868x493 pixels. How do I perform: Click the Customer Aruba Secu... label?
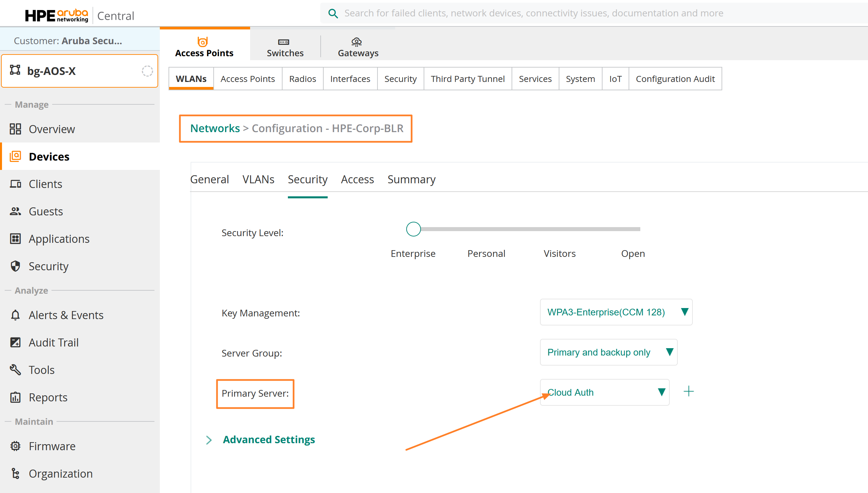tap(68, 40)
